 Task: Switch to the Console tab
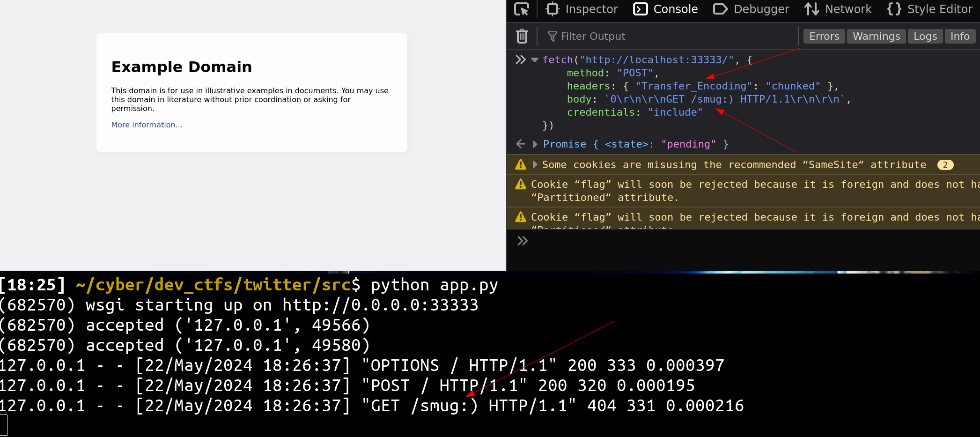pos(665,9)
